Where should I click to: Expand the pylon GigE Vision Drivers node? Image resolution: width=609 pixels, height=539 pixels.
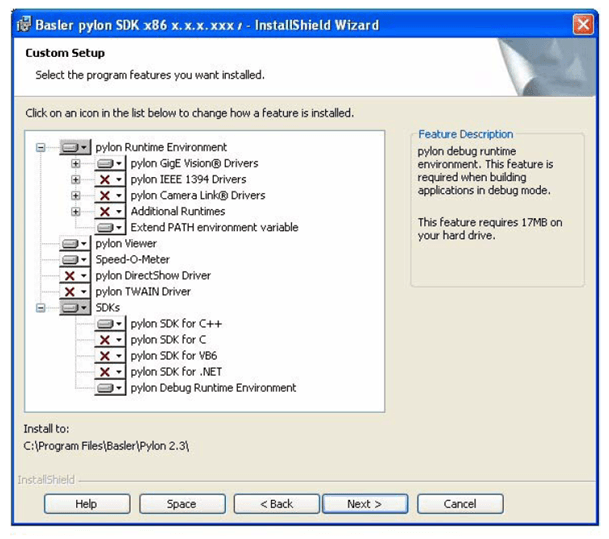tap(75, 163)
